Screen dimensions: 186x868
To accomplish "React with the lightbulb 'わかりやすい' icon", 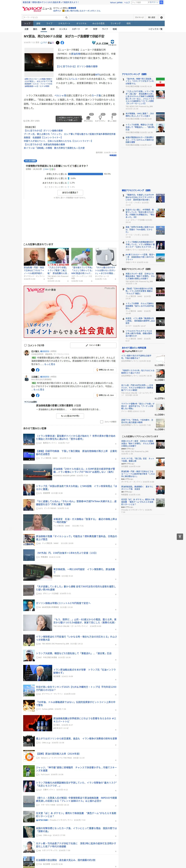I will pyautogui.click(x=100, y=118).
